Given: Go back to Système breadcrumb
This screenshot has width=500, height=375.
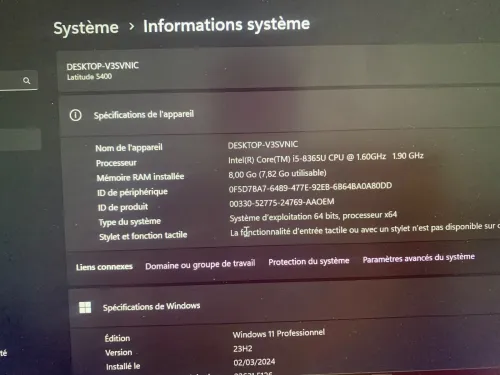Looking at the screenshot, I should 86,28.
